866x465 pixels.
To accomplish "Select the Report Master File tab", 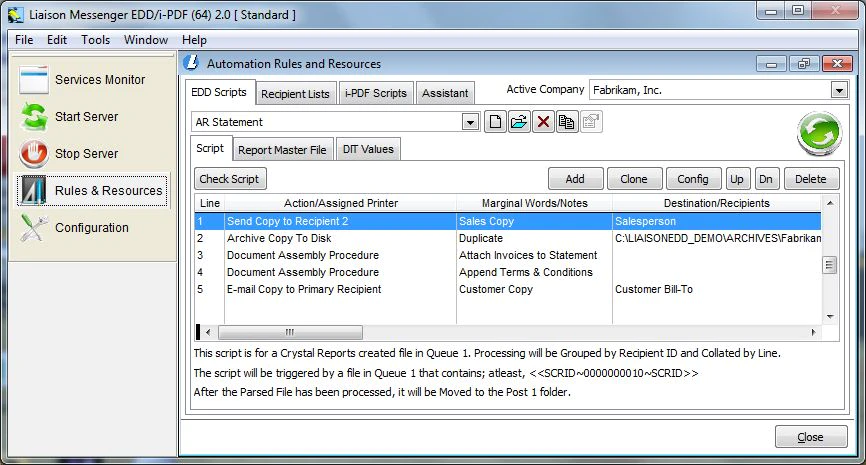I will [282, 150].
